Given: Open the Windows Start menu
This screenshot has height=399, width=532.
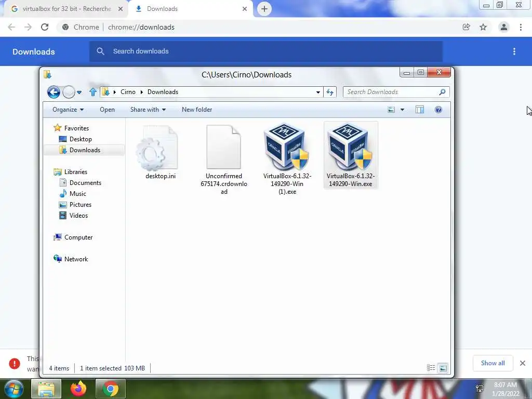Looking at the screenshot, I should point(14,389).
